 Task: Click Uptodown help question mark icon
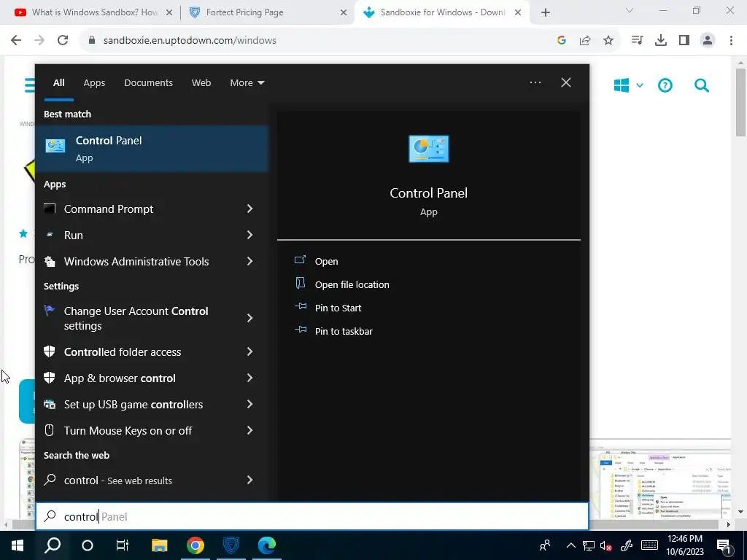[x=665, y=86]
